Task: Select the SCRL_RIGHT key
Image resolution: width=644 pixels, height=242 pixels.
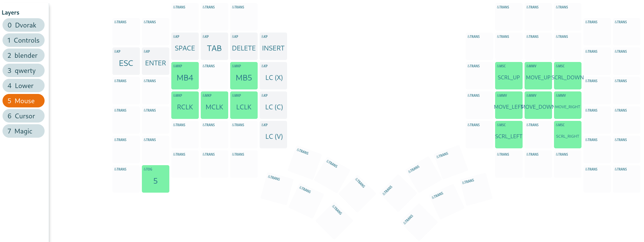Action: (x=568, y=135)
